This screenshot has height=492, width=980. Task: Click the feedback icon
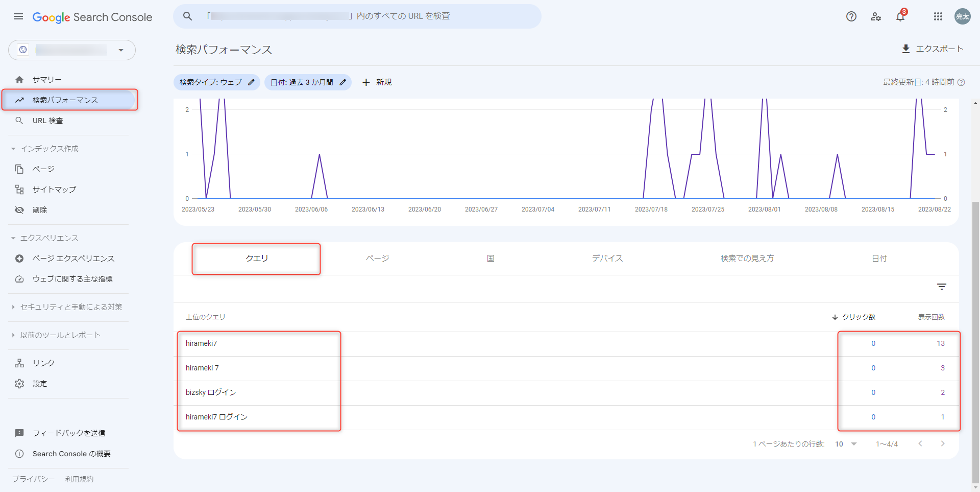pyautogui.click(x=19, y=433)
